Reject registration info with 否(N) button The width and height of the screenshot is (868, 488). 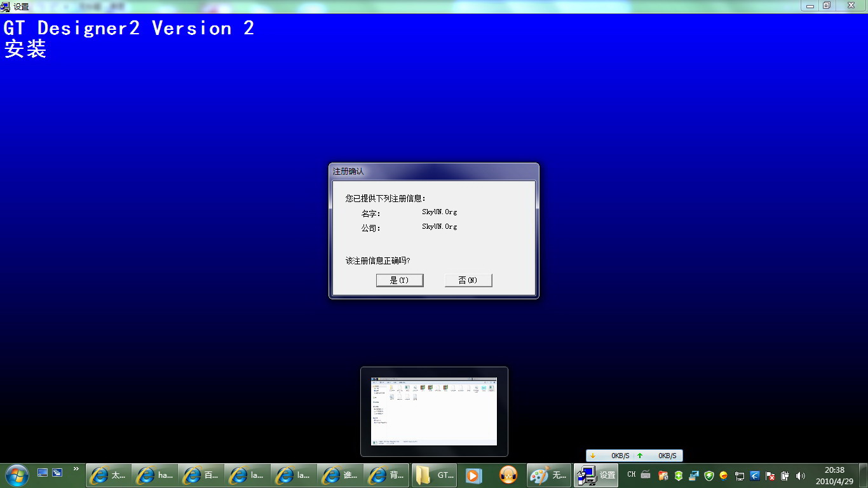pos(468,280)
